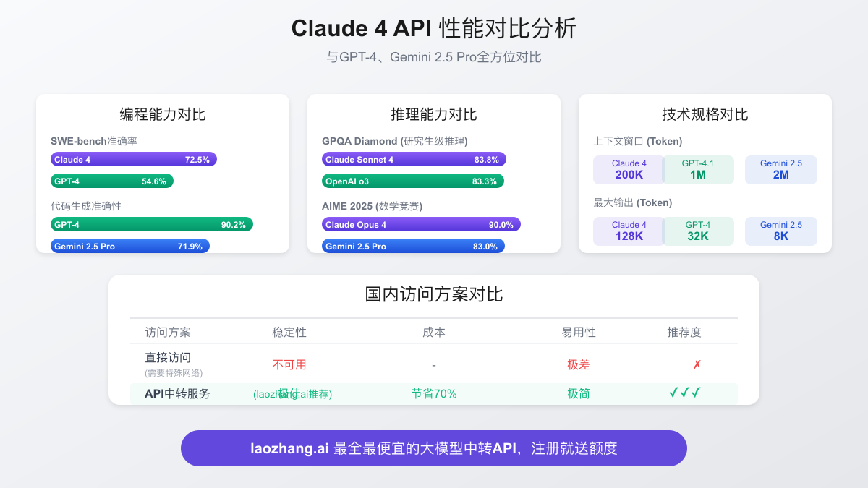This screenshot has height=488, width=868.
Task: Click the 访问方案 column header
Action: 168,333
